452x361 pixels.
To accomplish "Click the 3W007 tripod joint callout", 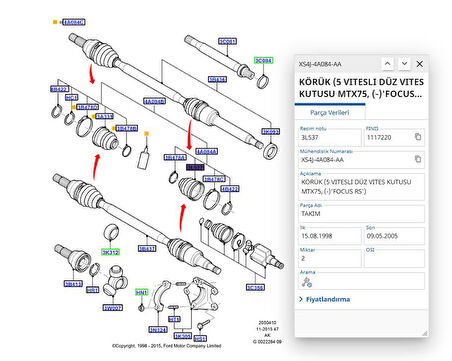I will (112, 308).
